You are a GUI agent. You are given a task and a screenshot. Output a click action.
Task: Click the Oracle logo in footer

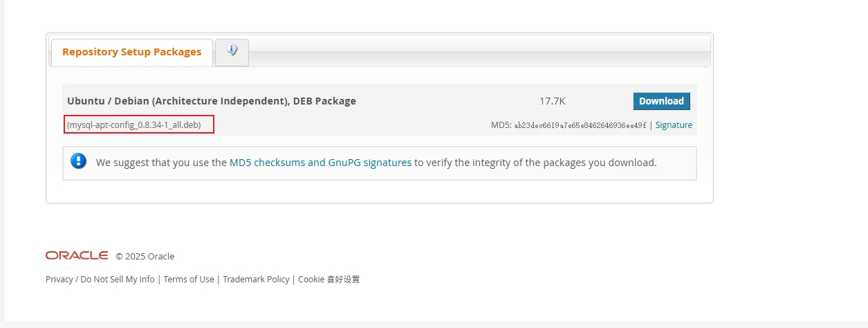coord(77,255)
